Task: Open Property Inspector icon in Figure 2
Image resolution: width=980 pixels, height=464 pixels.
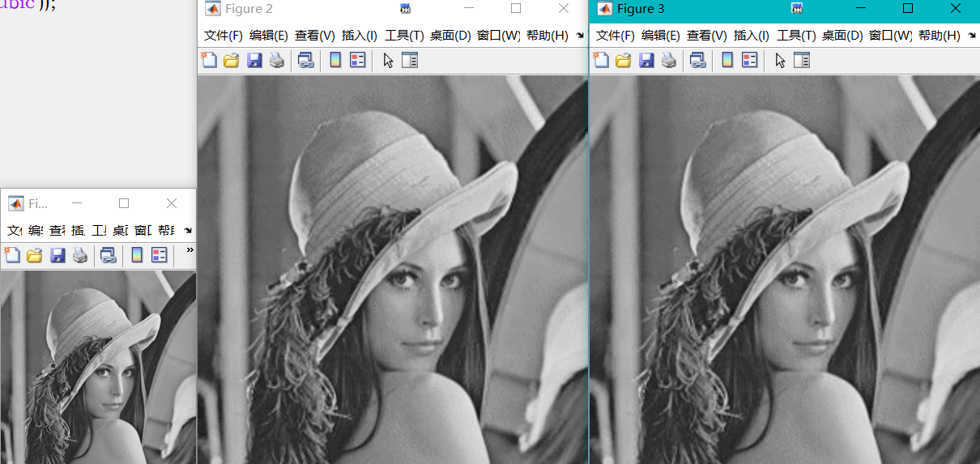Action: 410,60
